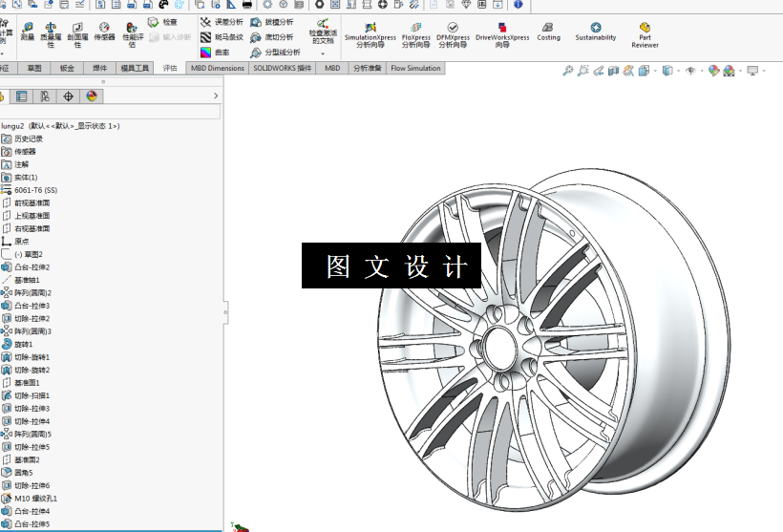Expand the manager tabs right arrow
The height and width of the screenshot is (532, 783).
coord(216,96)
